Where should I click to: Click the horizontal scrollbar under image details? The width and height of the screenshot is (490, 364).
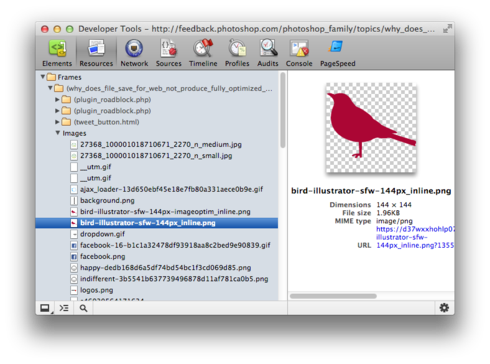click(333, 296)
